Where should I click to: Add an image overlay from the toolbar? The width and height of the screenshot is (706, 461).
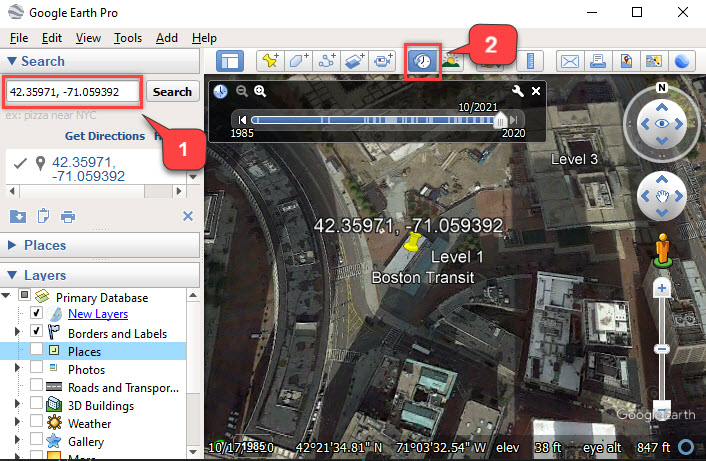point(354,61)
